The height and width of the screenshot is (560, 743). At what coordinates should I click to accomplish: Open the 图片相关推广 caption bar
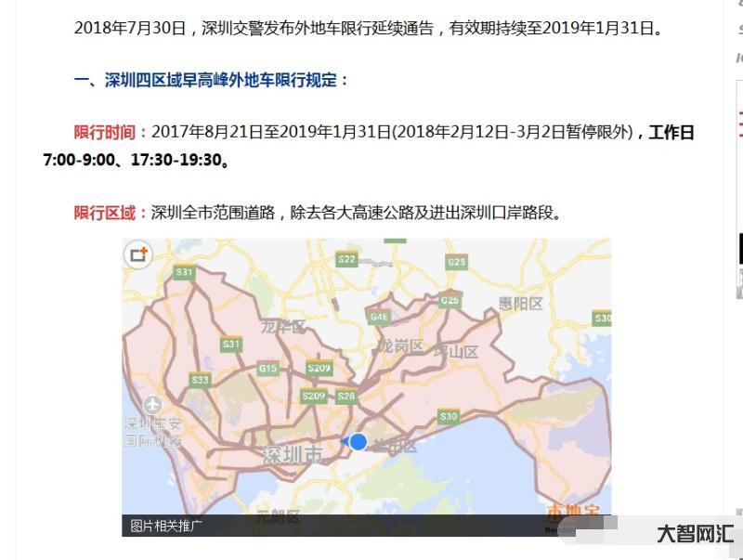pos(166,526)
